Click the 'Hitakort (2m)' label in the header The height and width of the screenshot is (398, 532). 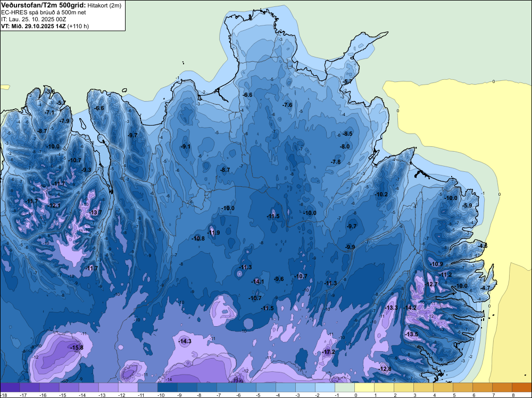pos(104,5)
